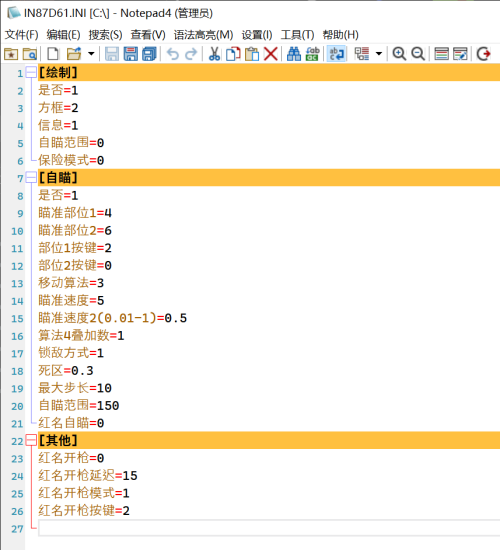Click the Save all files icon
This screenshot has height=550, width=500.
(x=149, y=54)
